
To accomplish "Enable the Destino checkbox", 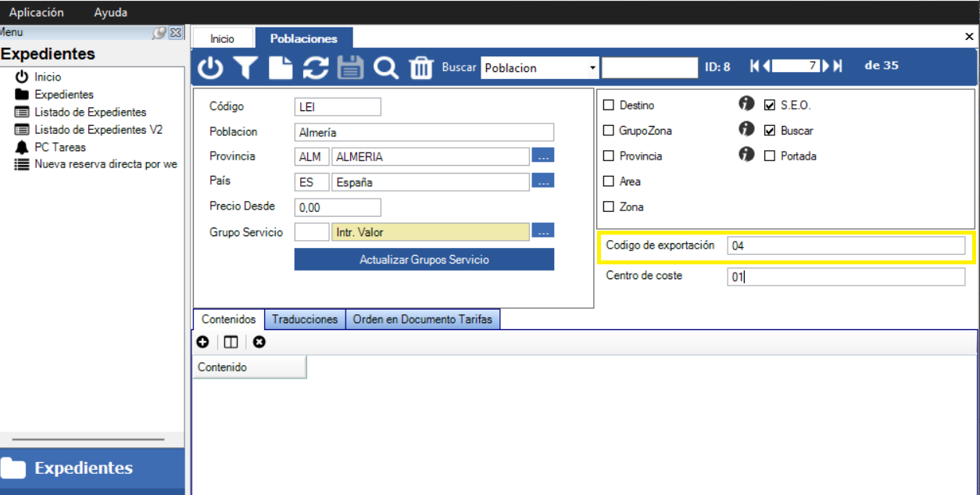I will pos(609,106).
